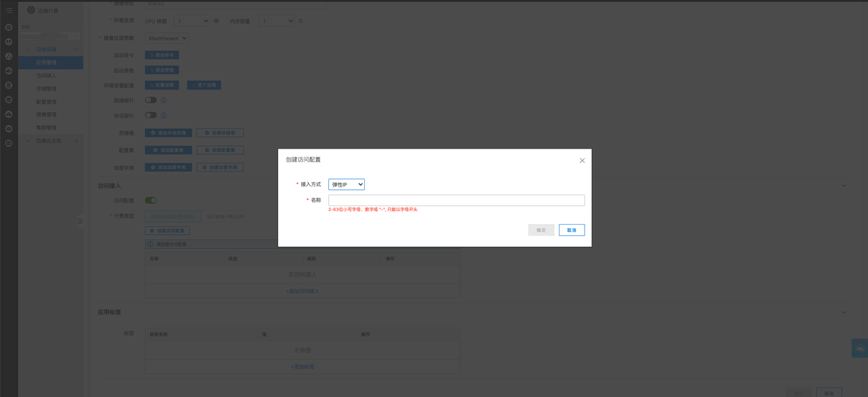Collapse the 应用标签 section chevron
The height and width of the screenshot is (397, 868).
coord(844,313)
